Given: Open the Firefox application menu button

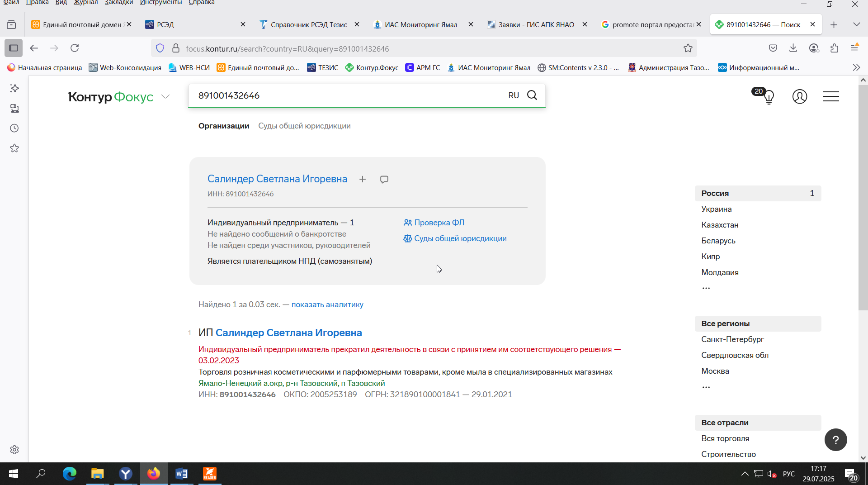Looking at the screenshot, I should (x=855, y=48).
